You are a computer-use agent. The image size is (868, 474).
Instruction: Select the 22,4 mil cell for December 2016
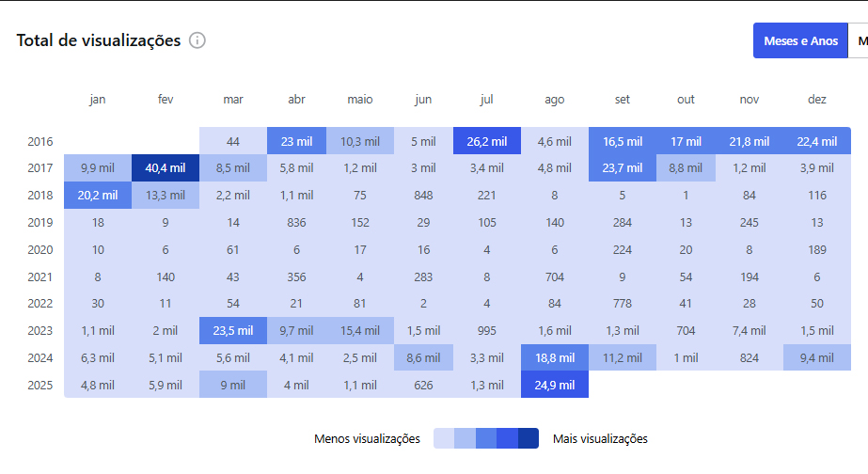point(816,141)
